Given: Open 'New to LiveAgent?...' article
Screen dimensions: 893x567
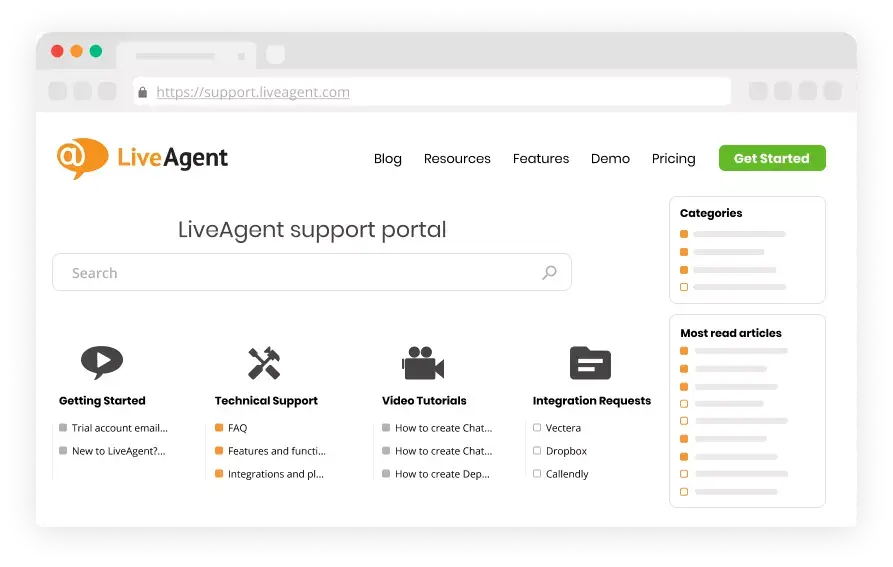Looking at the screenshot, I should click(118, 451).
